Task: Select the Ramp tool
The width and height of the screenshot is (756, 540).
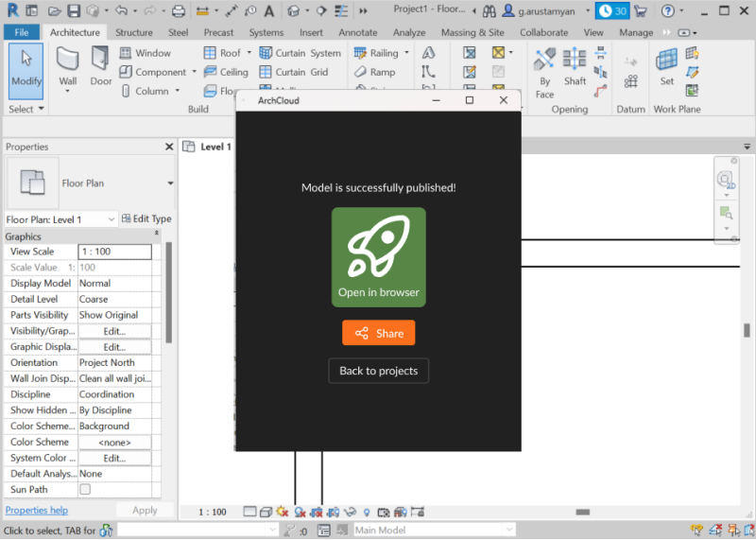Action: tap(374, 72)
